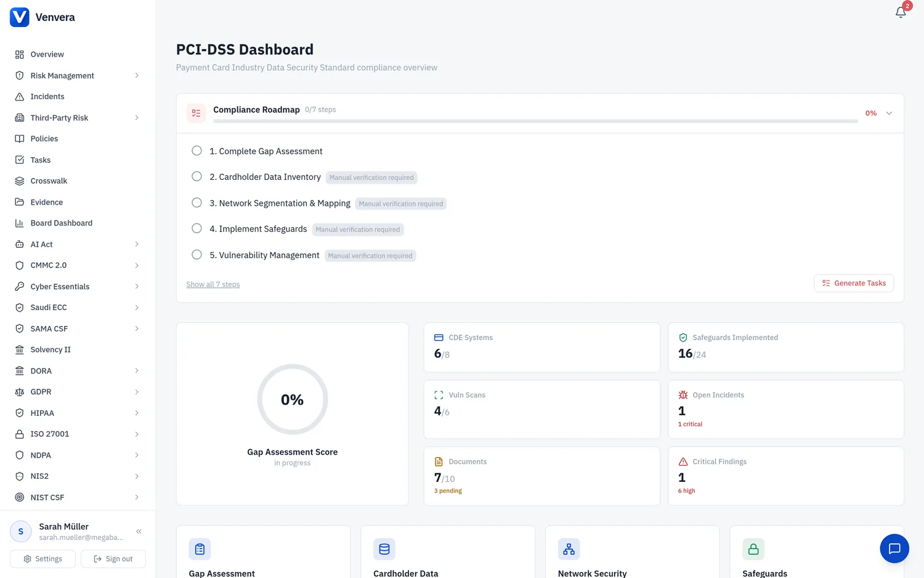This screenshot has width=924, height=578.
Task: Open the SAMA CSF section
Action: [x=78, y=328]
